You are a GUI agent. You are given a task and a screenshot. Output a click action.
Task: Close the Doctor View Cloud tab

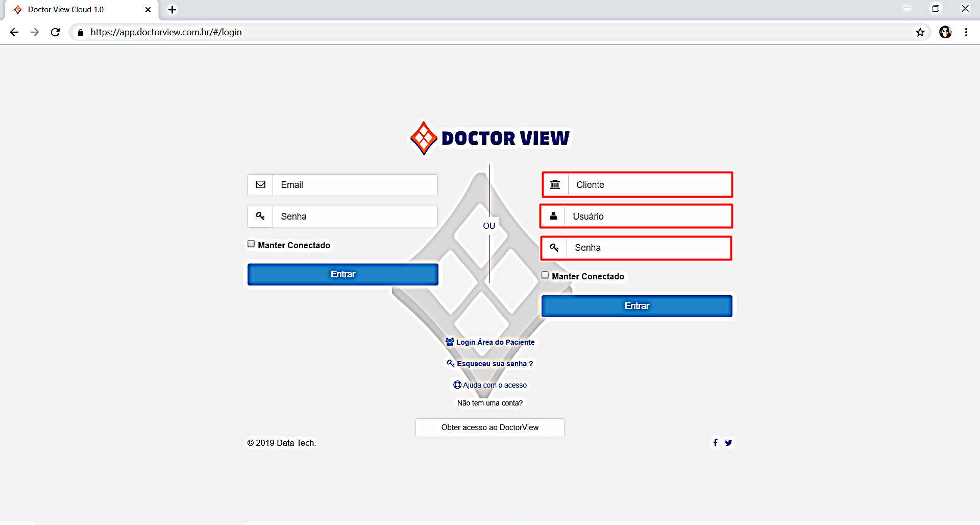coord(148,10)
